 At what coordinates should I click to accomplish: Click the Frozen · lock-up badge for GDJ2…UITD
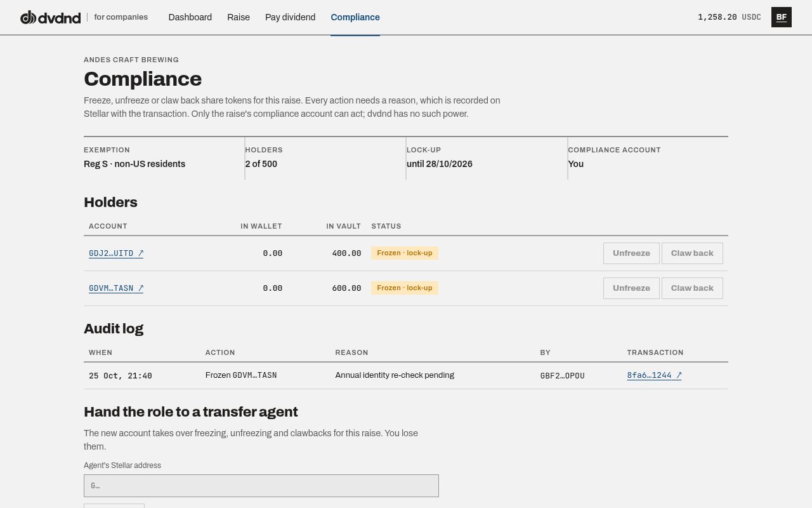(x=405, y=253)
